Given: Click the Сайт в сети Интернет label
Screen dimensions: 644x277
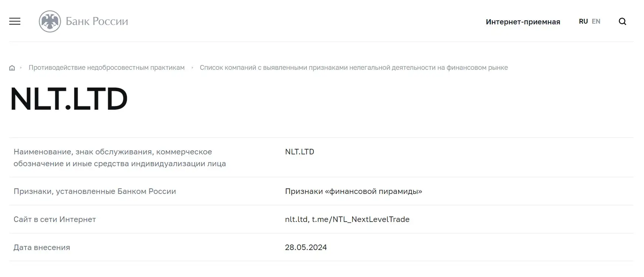Looking at the screenshot, I should (x=55, y=219).
